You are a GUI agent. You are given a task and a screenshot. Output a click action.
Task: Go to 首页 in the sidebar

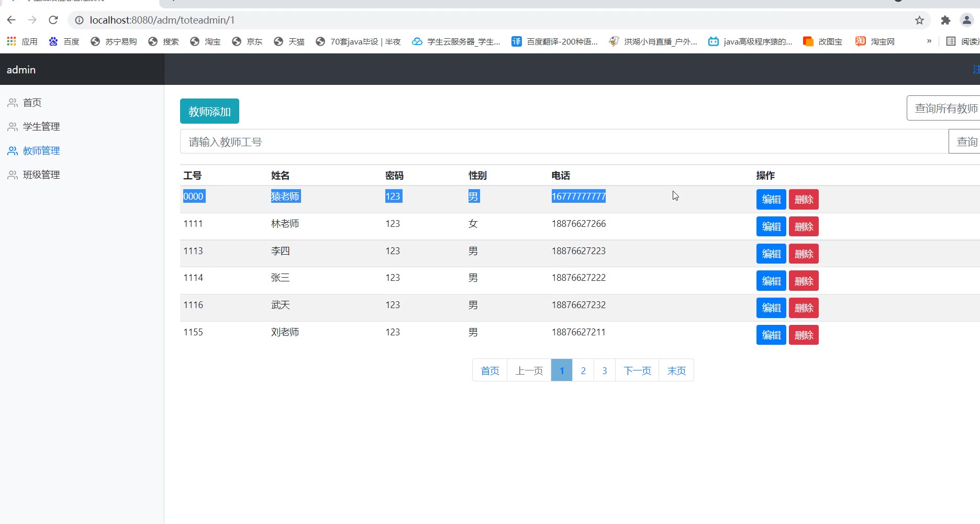32,103
